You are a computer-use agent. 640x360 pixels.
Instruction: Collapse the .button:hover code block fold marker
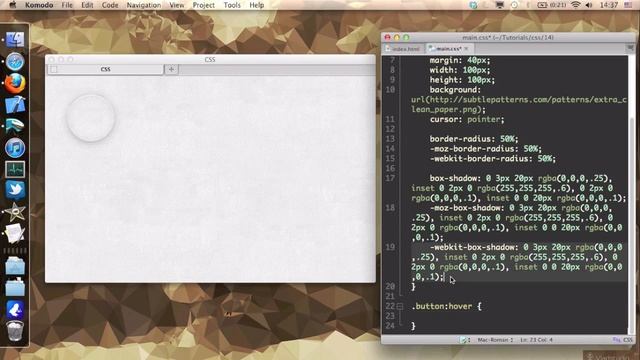coord(400,306)
